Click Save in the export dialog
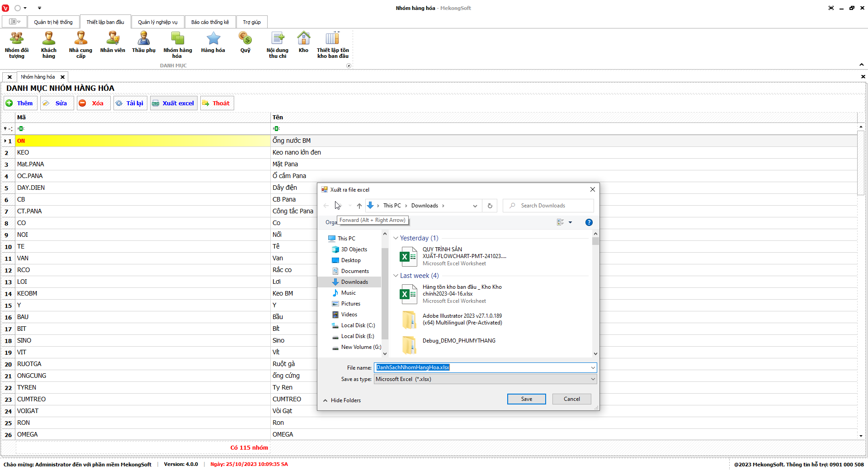Viewport: 868px width, 470px height. tap(527, 399)
